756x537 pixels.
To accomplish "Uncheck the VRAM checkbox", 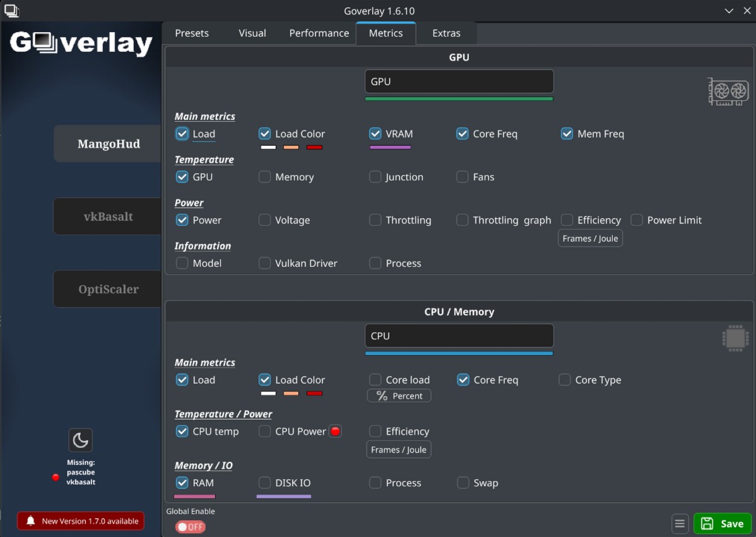I will [375, 134].
